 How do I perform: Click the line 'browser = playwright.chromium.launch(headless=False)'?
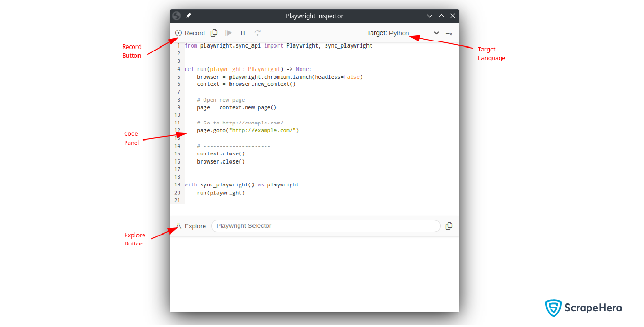[x=280, y=77]
